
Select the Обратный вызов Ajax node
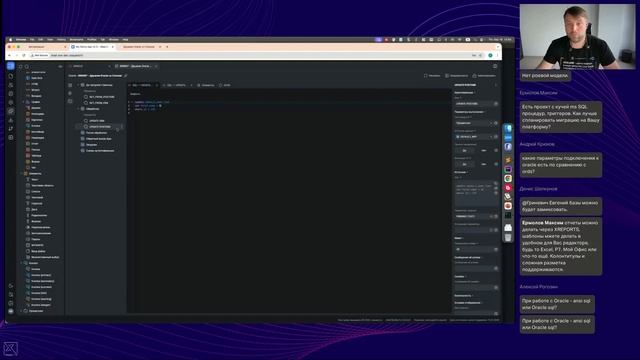click(98, 139)
